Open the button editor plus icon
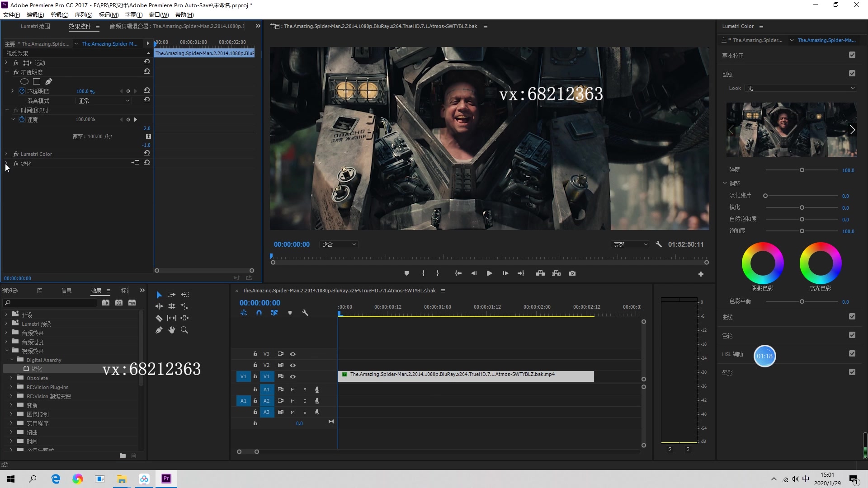Screen dimensions: 868x488 tap(701, 274)
